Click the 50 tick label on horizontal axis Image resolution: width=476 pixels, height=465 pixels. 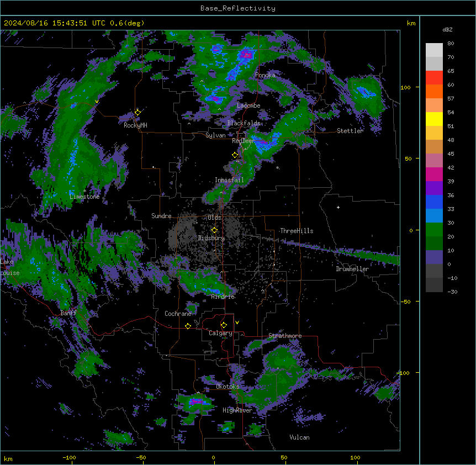click(x=284, y=457)
